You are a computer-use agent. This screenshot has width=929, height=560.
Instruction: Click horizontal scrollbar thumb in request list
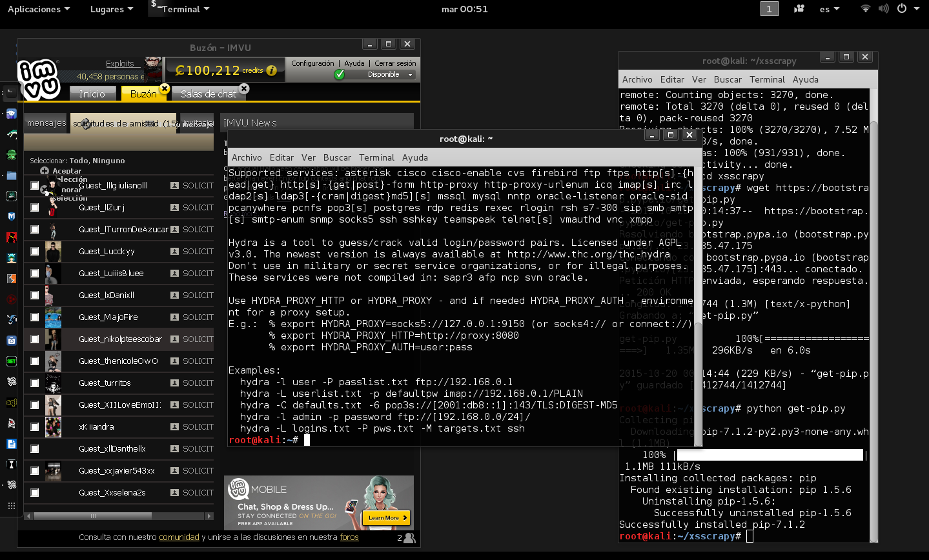point(93,516)
